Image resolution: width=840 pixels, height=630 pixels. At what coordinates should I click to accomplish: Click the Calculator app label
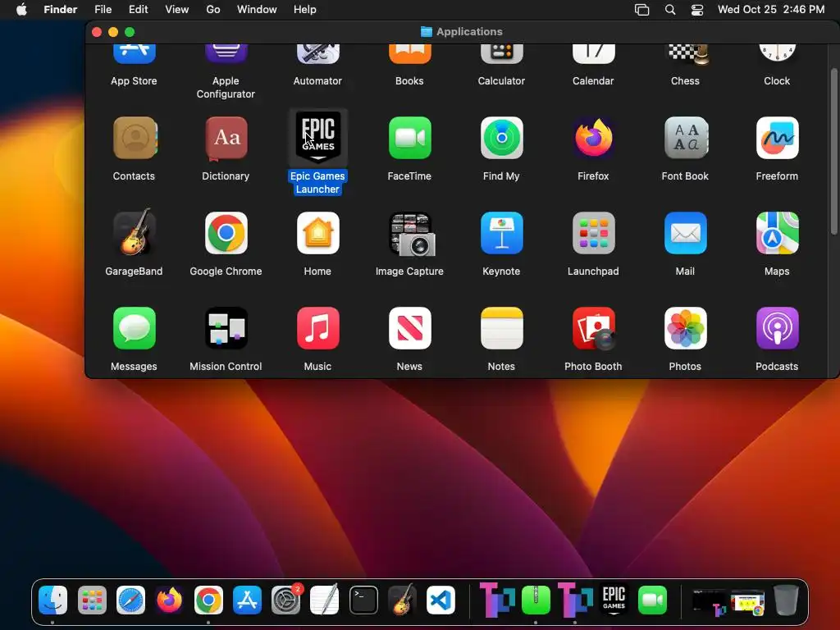(501, 81)
